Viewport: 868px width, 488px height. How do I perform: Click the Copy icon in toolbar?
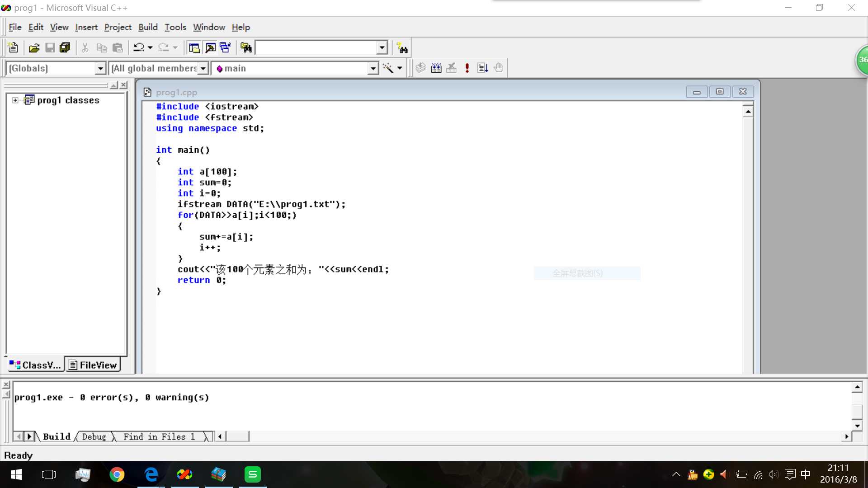[102, 47]
